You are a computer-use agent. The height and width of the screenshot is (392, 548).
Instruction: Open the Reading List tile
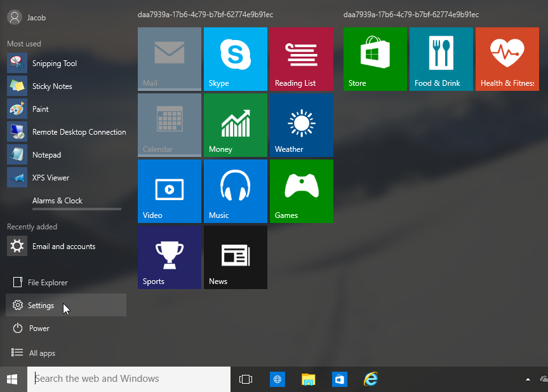pyautogui.click(x=302, y=59)
